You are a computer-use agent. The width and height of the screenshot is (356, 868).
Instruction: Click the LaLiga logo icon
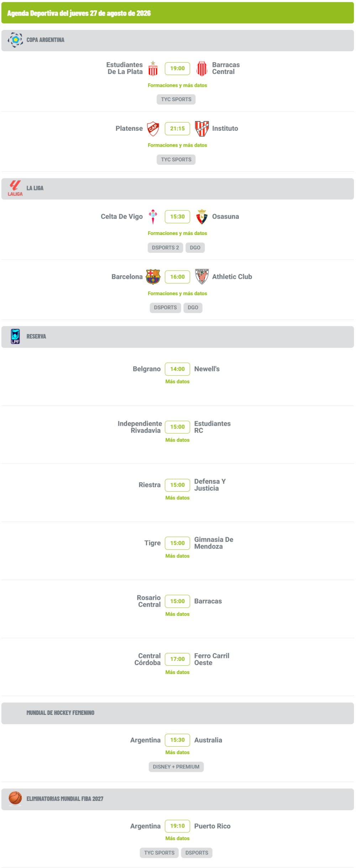click(15, 188)
